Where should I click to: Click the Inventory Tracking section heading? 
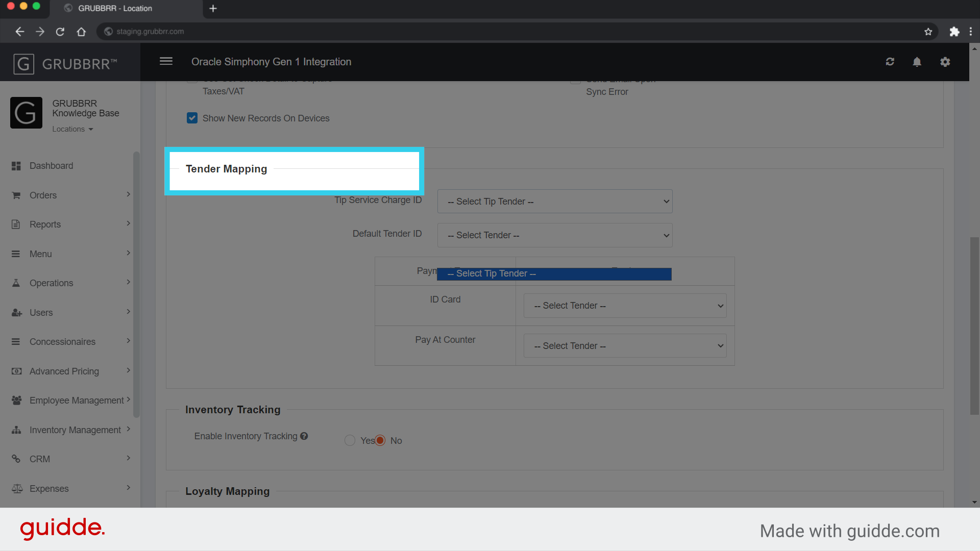233,410
